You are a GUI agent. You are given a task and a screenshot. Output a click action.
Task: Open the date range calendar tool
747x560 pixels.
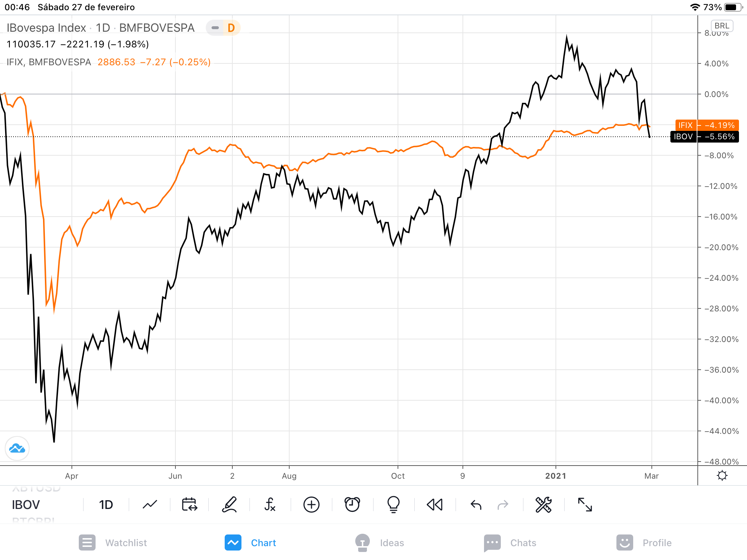click(189, 505)
